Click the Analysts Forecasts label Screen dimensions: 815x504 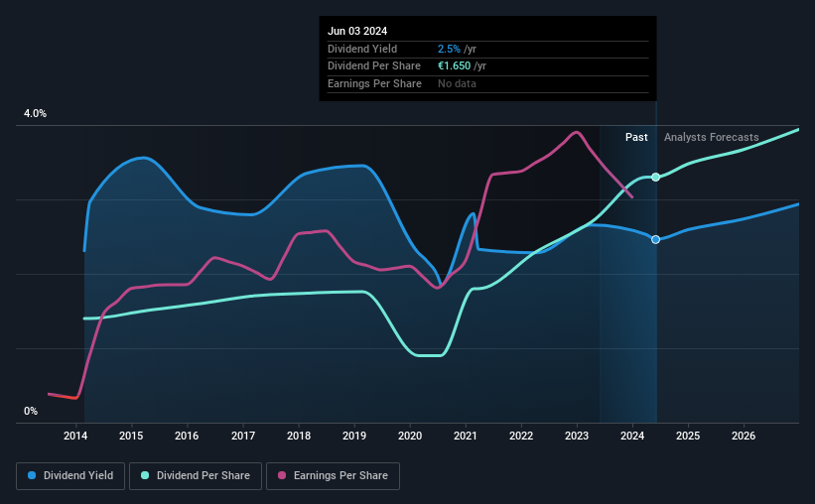click(x=711, y=137)
